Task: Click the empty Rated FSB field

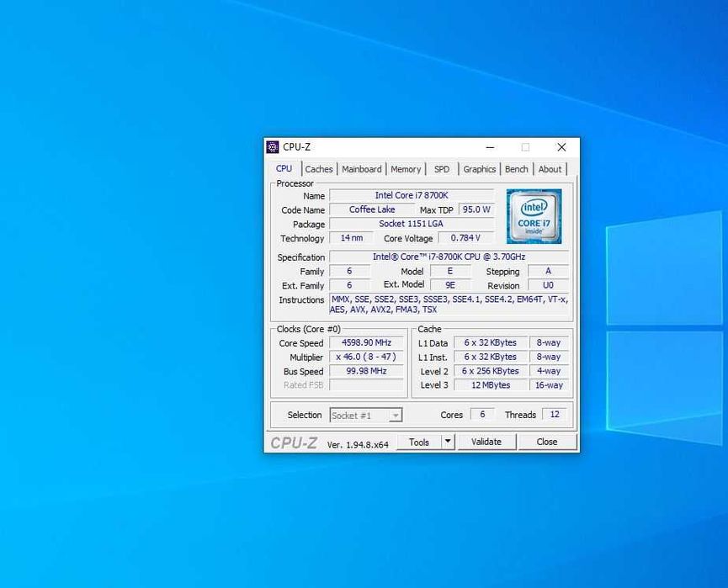Action: pos(366,384)
